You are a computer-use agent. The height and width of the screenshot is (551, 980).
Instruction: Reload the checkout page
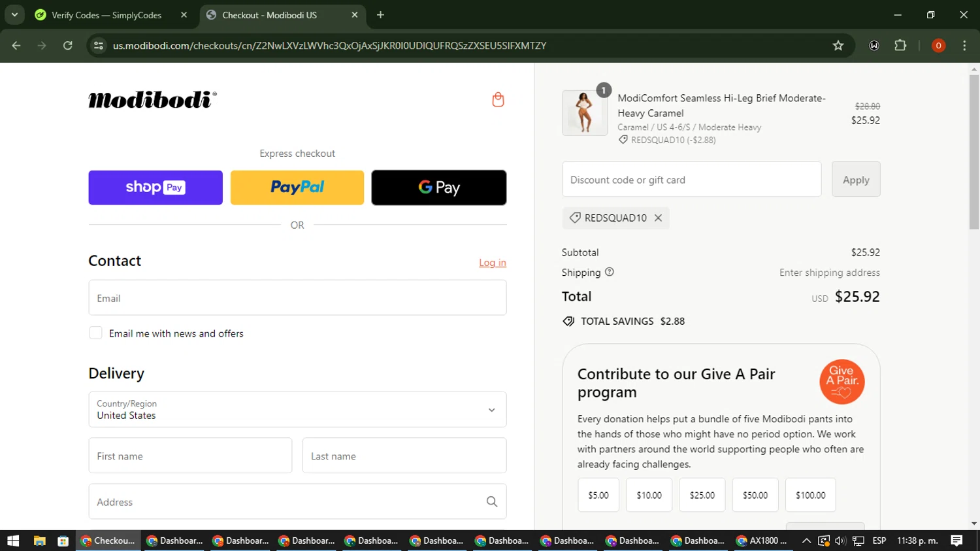68,46
